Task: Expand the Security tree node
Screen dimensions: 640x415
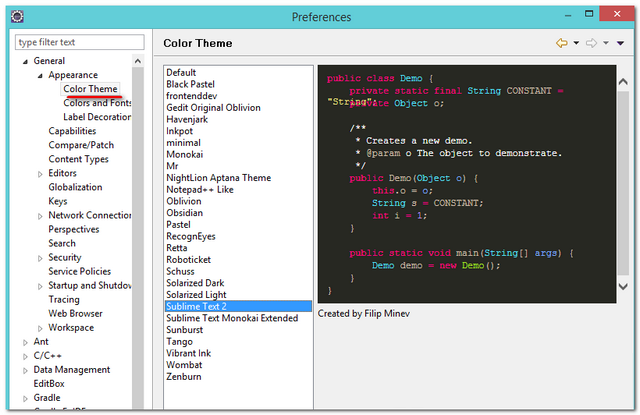Action: pyautogui.click(x=40, y=258)
